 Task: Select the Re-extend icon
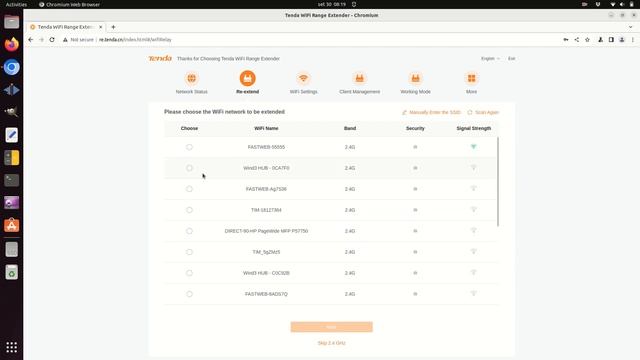(247, 78)
